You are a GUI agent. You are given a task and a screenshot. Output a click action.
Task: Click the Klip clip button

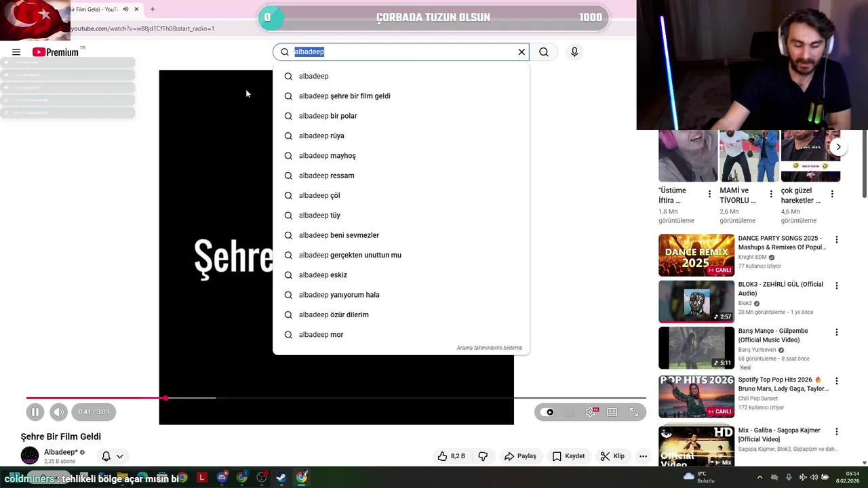(612, 456)
